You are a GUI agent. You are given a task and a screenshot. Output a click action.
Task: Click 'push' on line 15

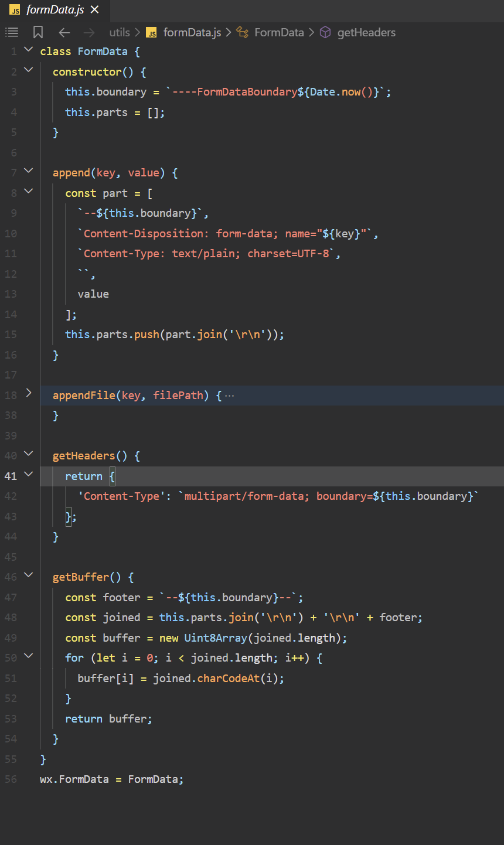(147, 335)
